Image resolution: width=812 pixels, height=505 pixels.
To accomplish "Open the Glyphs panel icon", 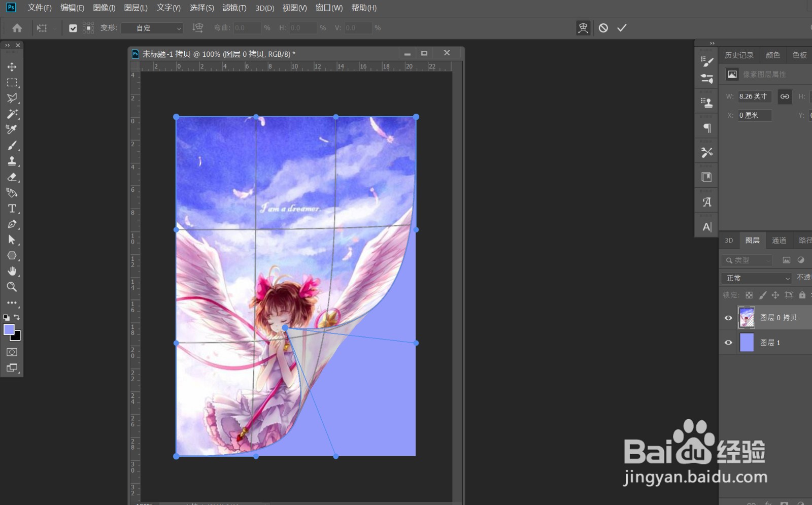I will click(x=706, y=202).
